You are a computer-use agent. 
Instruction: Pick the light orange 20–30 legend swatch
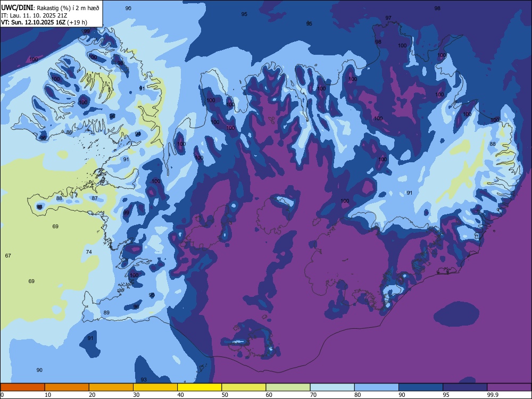pyautogui.click(x=111, y=387)
